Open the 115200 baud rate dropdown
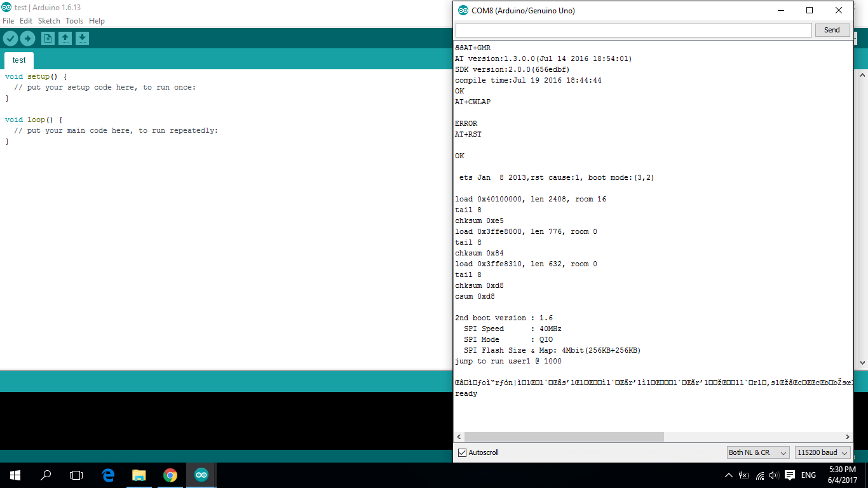This screenshot has width=868, height=488. click(x=823, y=452)
